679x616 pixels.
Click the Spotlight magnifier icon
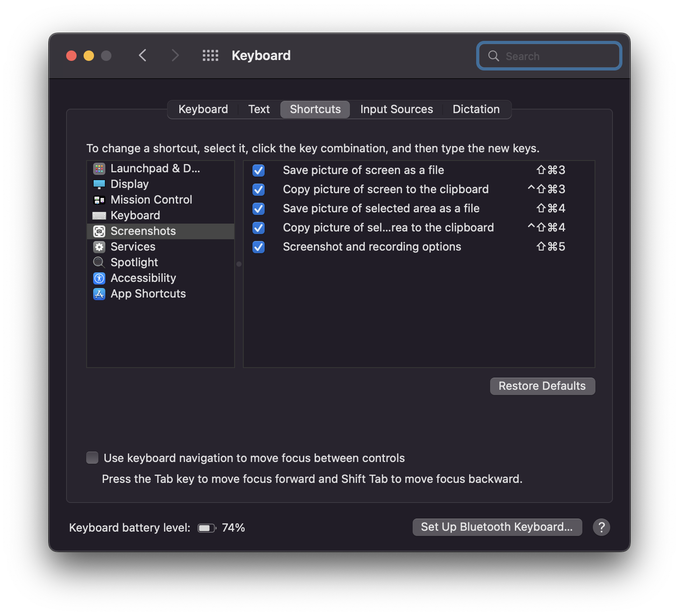pyautogui.click(x=99, y=262)
